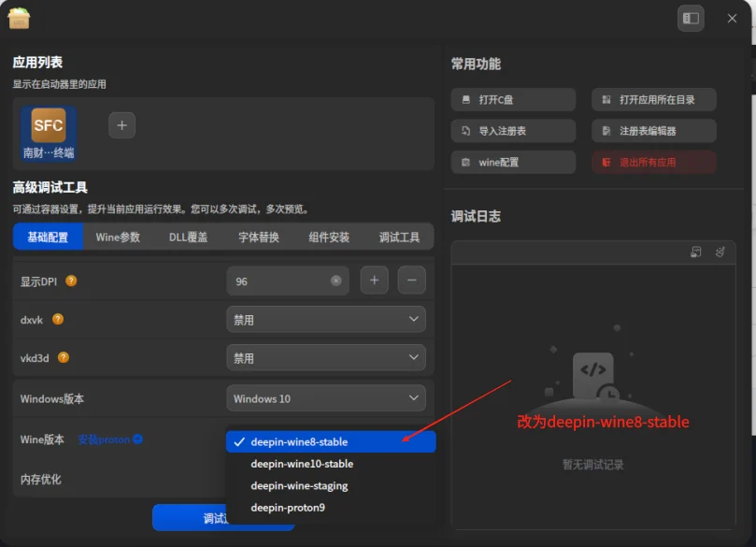The image size is (756, 547).
Task: Decrease display DPI with the minus button
Action: 412,281
